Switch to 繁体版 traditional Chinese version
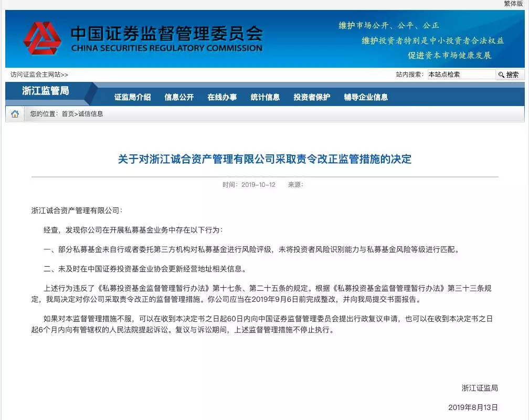529x420 pixels. pyautogui.click(x=513, y=4)
